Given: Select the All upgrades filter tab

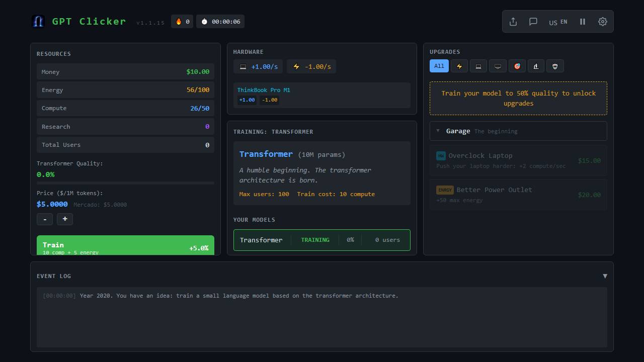Looking at the screenshot, I should tap(439, 66).
